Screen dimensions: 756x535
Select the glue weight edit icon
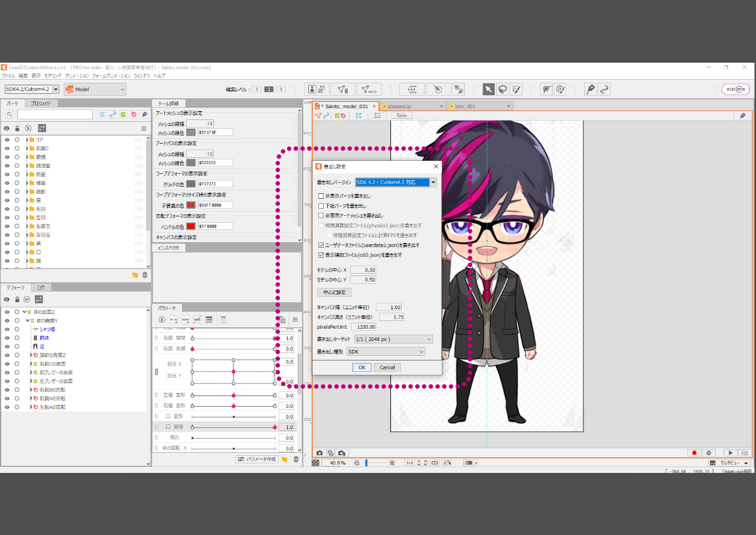point(561,89)
